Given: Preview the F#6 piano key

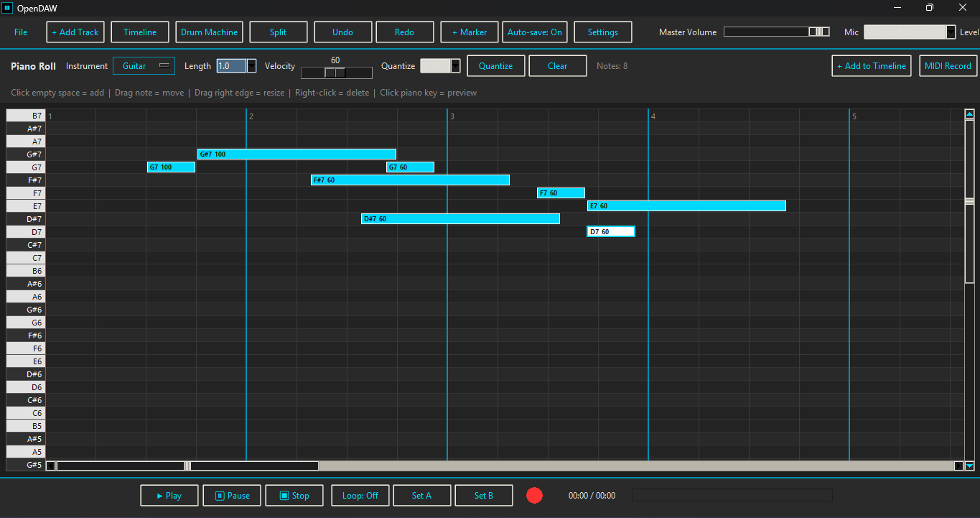Looking at the screenshot, I should coord(26,335).
